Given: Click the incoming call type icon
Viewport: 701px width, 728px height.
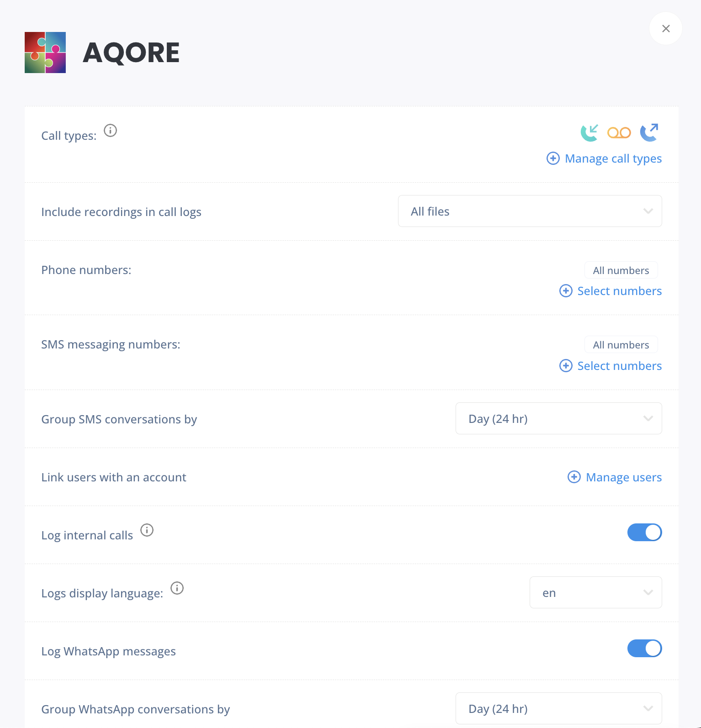Looking at the screenshot, I should tap(589, 132).
